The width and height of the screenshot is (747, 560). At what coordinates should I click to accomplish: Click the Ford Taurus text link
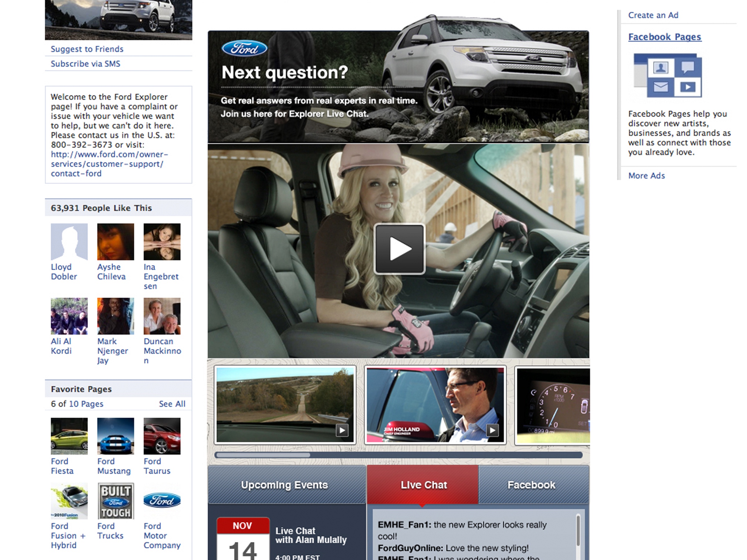[157, 466]
